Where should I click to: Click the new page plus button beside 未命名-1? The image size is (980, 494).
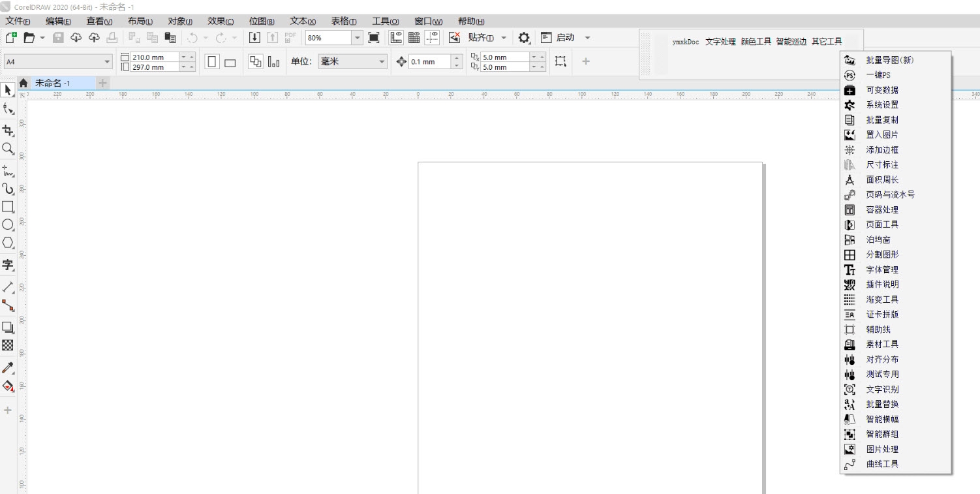point(102,83)
